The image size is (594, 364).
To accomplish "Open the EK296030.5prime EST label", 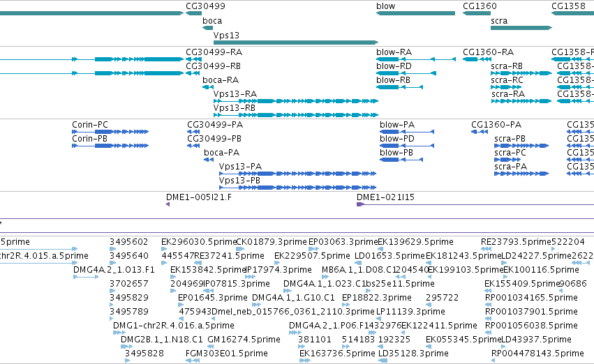I will pyautogui.click(x=198, y=242).
